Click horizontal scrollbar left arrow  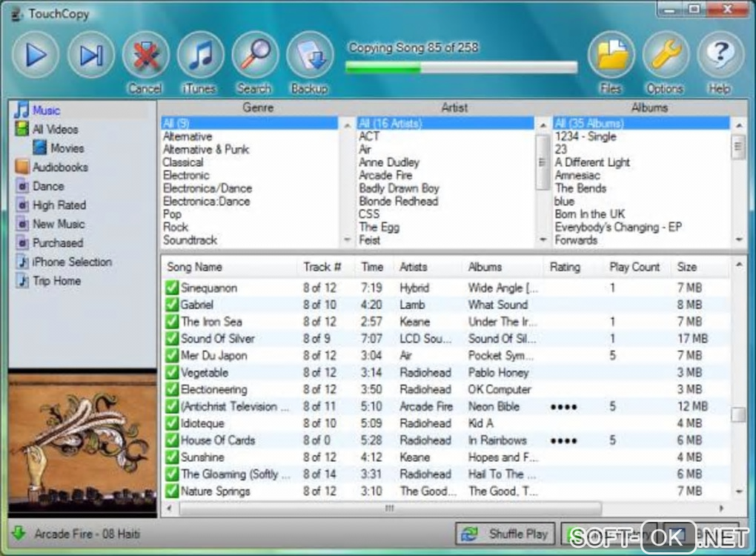point(169,509)
